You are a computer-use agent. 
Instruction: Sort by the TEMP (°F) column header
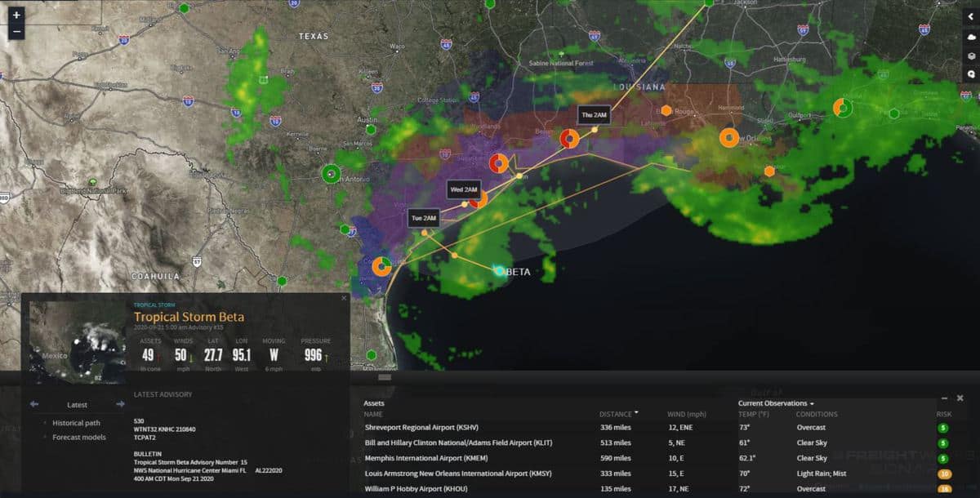[x=754, y=414]
